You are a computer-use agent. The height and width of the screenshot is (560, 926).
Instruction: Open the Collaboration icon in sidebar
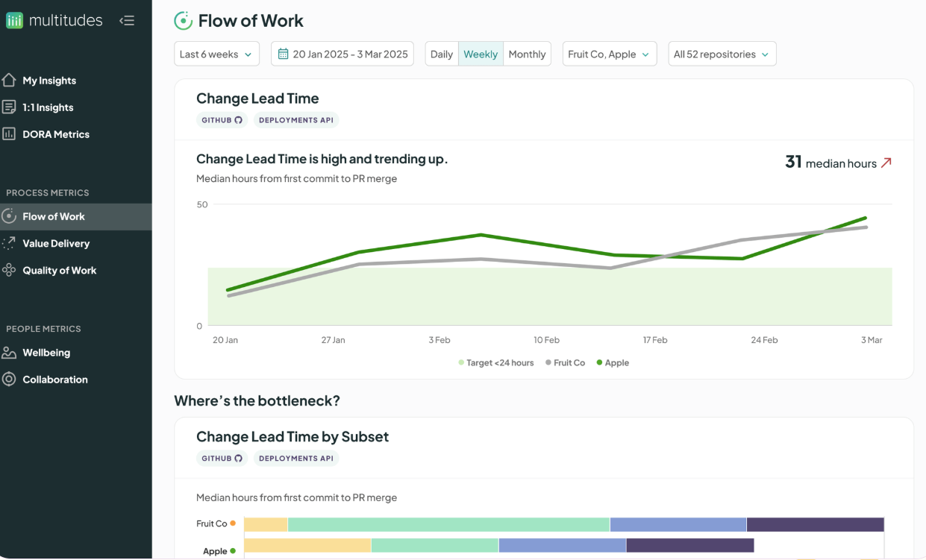tap(9, 380)
